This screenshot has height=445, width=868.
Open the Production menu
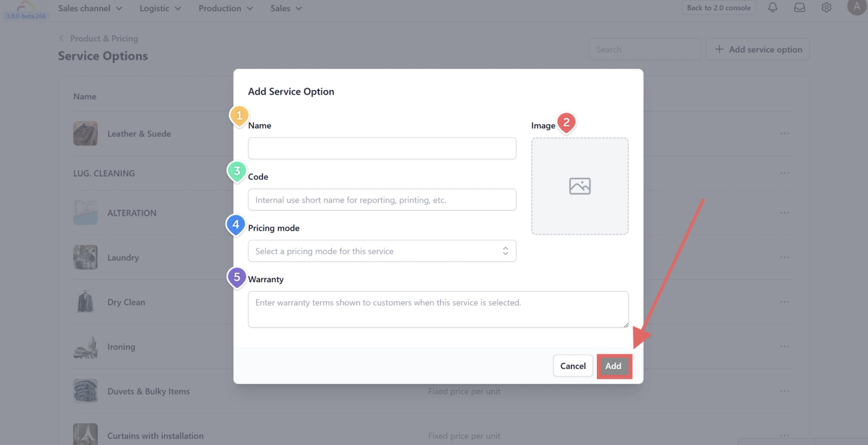point(226,8)
